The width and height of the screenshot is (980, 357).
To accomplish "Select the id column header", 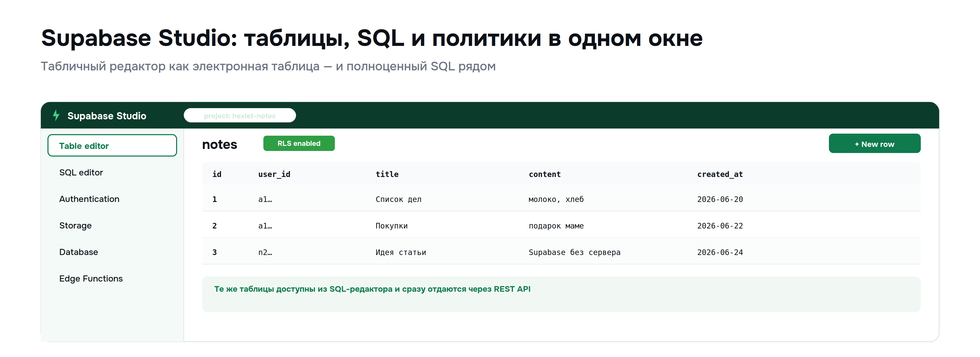I will coord(217,174).
